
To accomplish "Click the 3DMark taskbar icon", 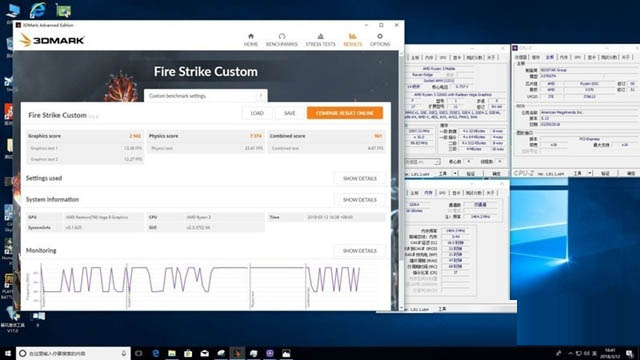I will coord(237,353).
